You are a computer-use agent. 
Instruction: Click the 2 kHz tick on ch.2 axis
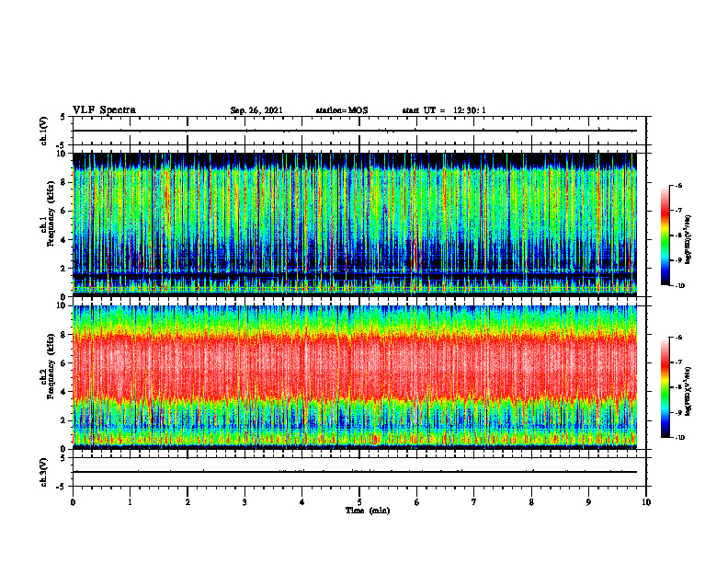pos(64,420)
